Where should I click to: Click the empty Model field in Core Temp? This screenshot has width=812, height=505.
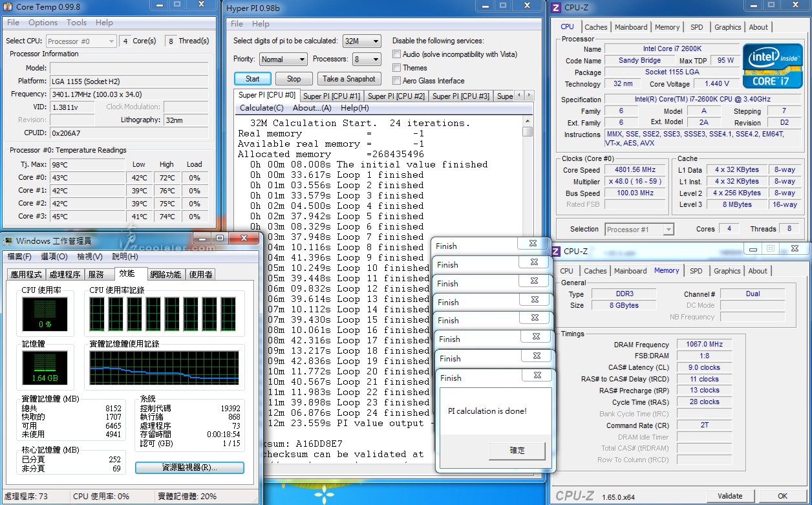coord(129,68)
